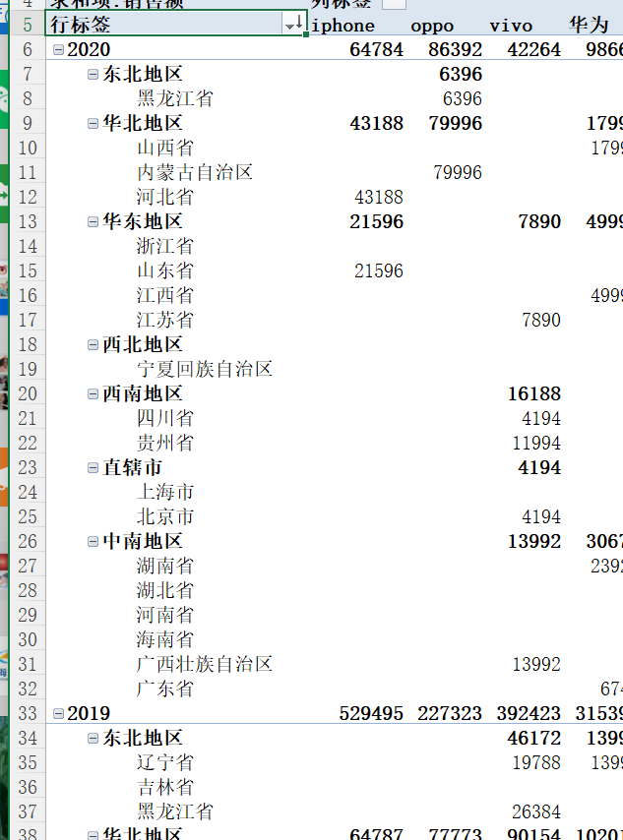Collapse the 2019 year group

point(58,713)
